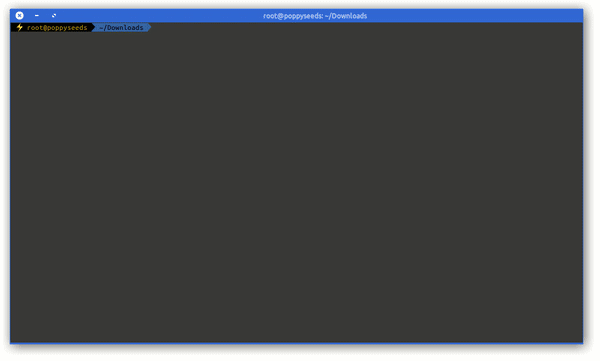Click the @ symbol in the yellow prompt text

44,28
